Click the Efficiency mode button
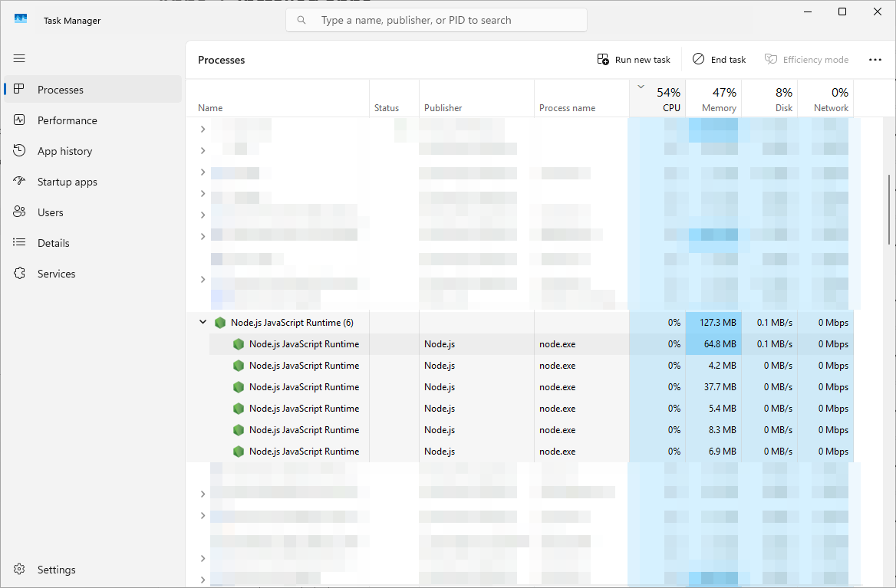This screenshot has height=588, width=896. click(x=806, y=60)
